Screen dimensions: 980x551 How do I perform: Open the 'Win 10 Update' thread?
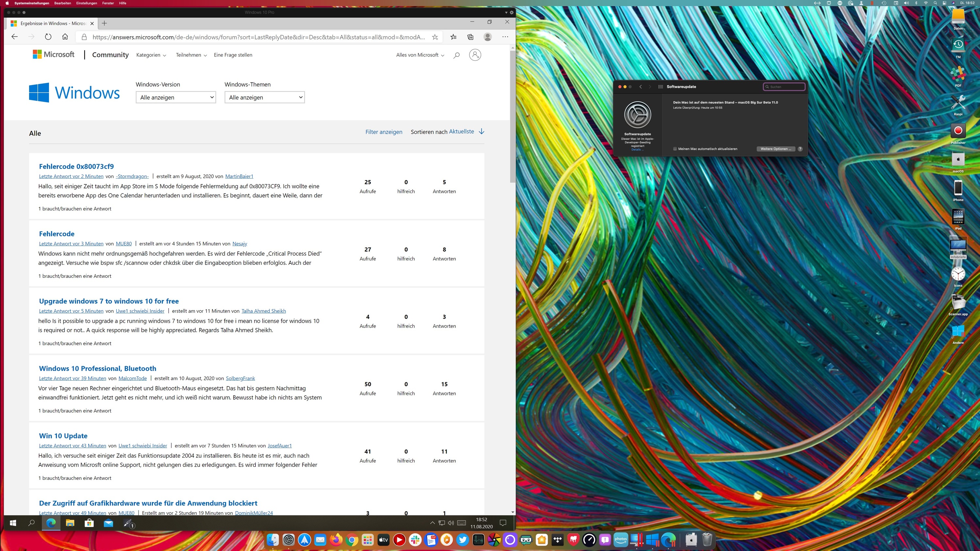click(x=63, y=436)
